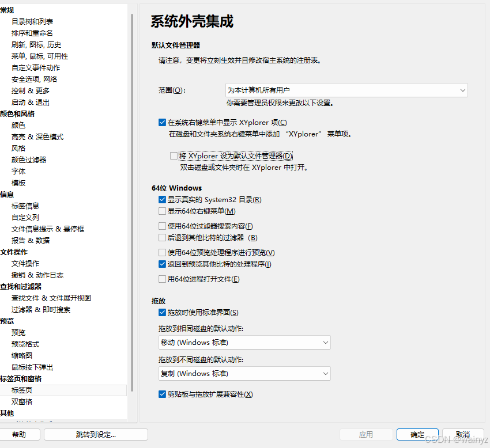Open 颜色过滤器 settings page
This screenshot has height=448, width=490.
(x=29, y=160)
